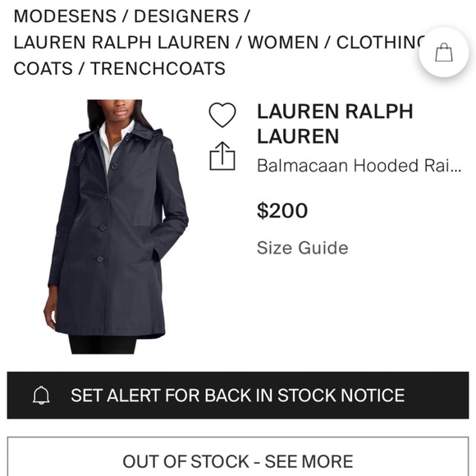Screen dimensions: 476x476
Task: Add coat to wishlist with heart icon
Action: (x=222, y=115)
